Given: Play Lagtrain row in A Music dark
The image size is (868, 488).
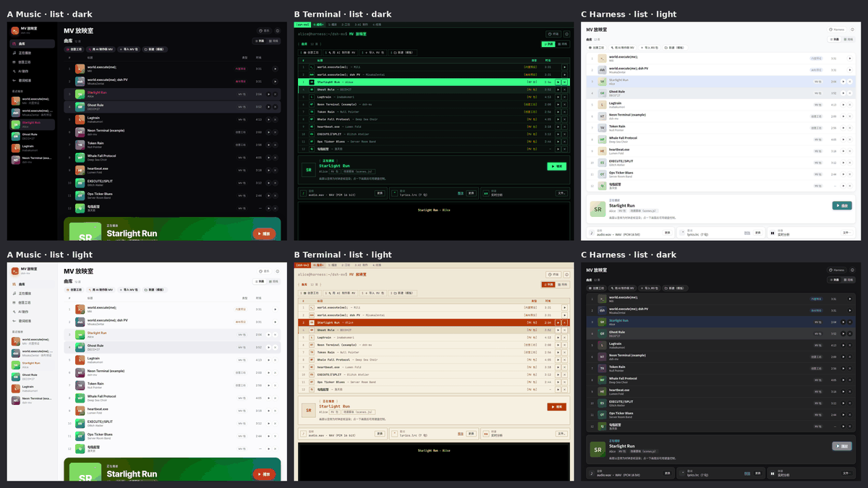Looking at the screenshot, I should pyautogui.click(x=268, y=119).
